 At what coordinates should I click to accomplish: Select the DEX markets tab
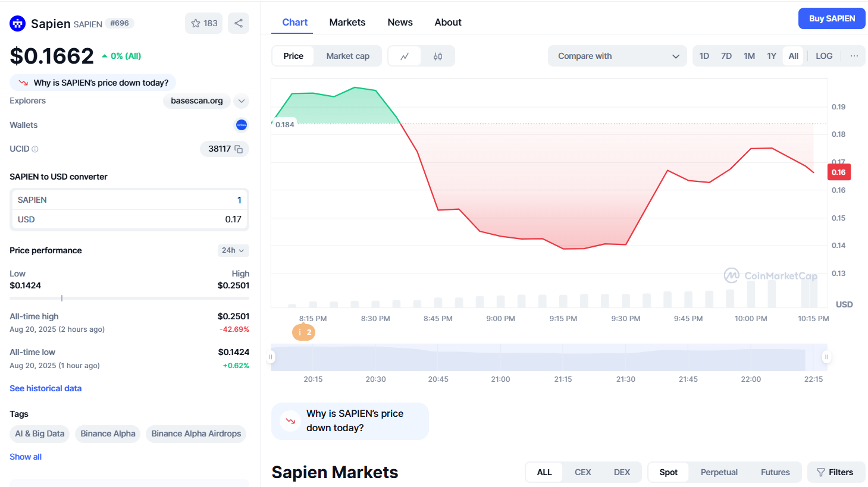[622, 472]
